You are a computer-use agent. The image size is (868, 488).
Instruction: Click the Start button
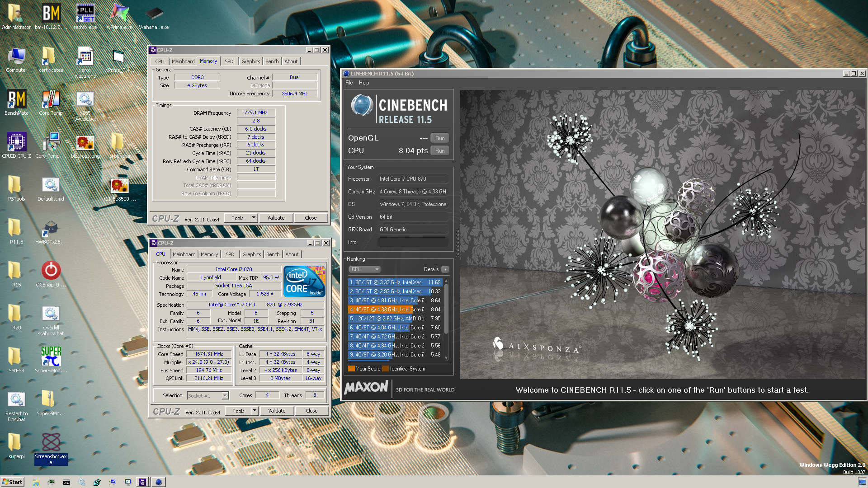(x=12, y=482)
